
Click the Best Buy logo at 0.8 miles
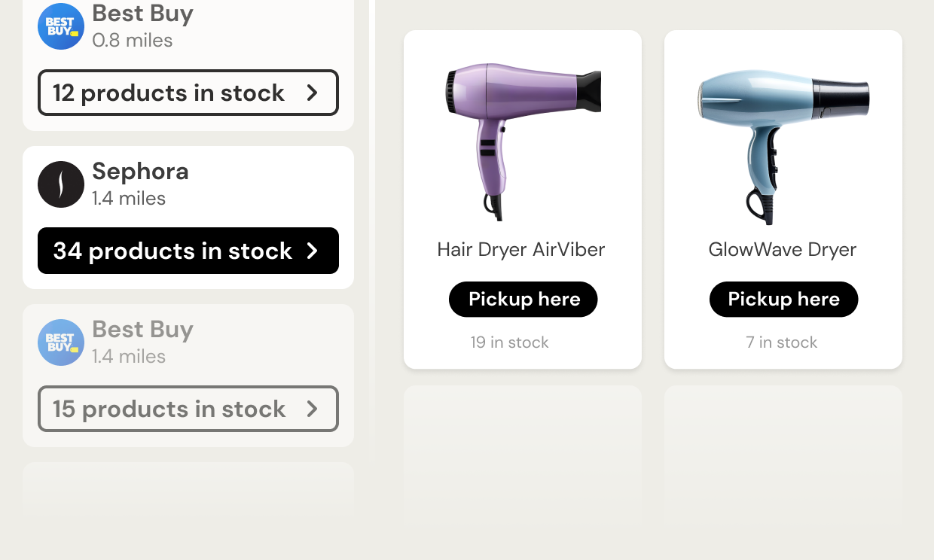click(61, 26)
